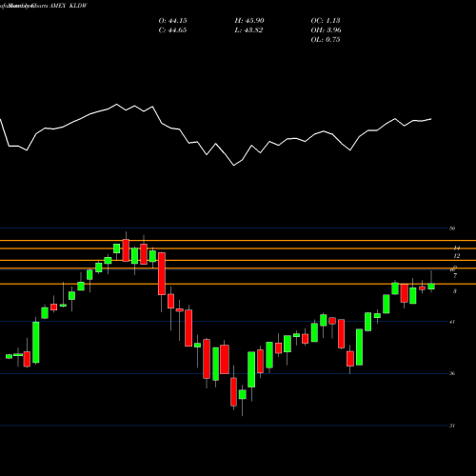Click the '50' price axis label

[x=452, y=228]
